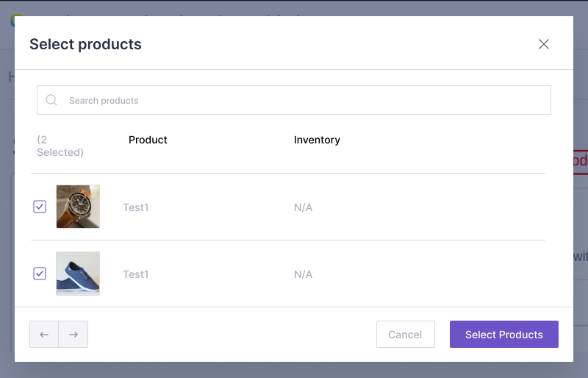Select the Test1 name beside the shoe
This screenshot has width=588, height=378.
136,274
